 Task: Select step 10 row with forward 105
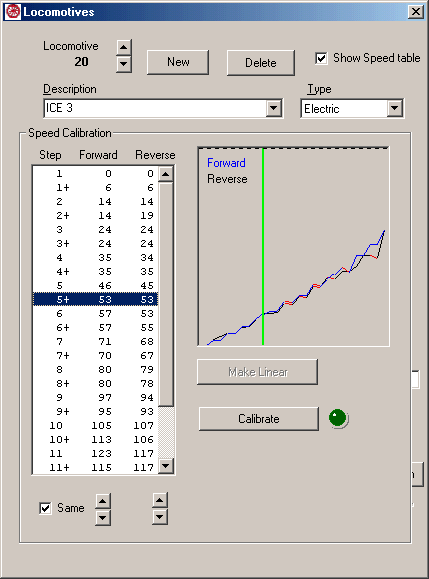click(95, 426)
